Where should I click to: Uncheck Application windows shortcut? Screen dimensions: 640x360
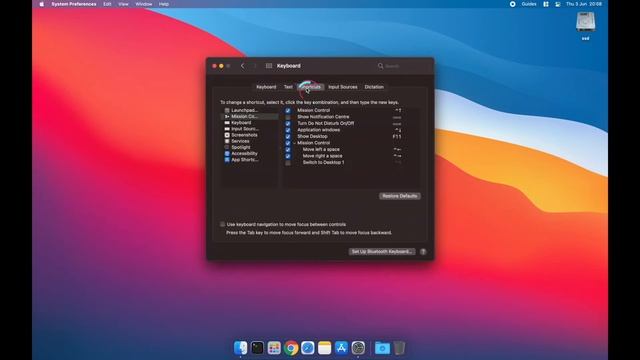288,130
